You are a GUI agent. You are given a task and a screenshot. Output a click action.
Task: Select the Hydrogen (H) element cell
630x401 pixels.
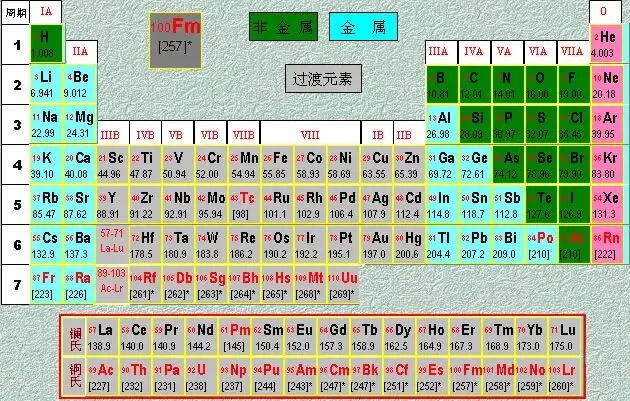click(x=47, y=43)
